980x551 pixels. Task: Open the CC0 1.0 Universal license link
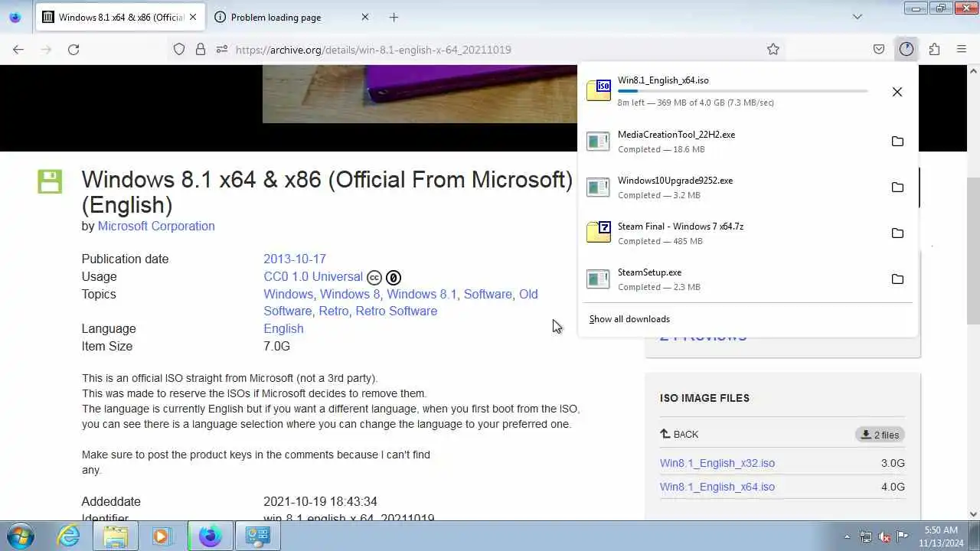coord(313,276)
